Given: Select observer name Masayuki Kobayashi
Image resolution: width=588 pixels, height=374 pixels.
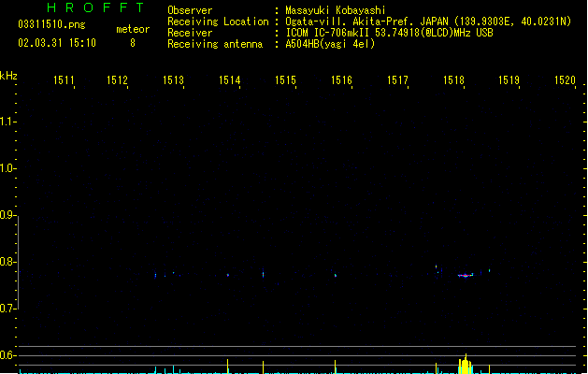Looking at the screenshot, I should [336, 10].
